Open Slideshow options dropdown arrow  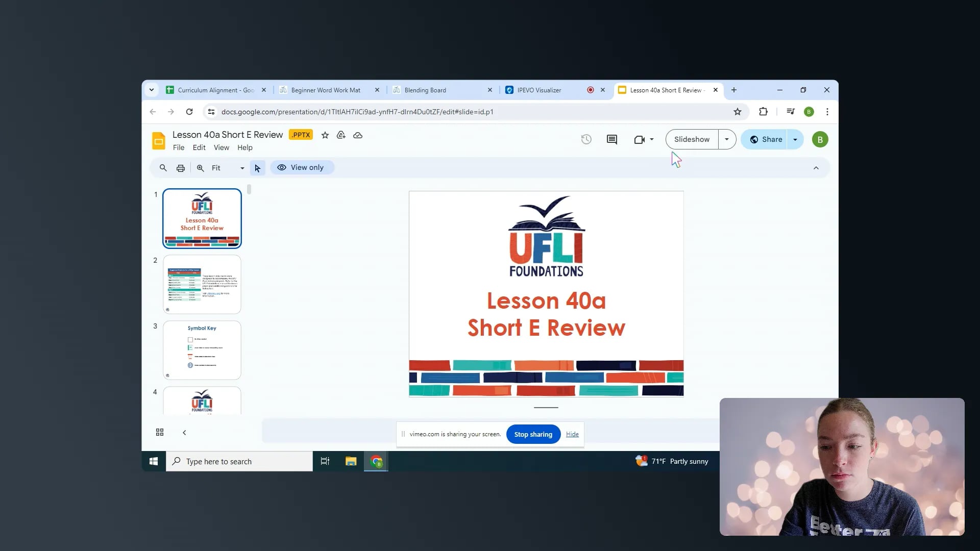pos(726,139)
